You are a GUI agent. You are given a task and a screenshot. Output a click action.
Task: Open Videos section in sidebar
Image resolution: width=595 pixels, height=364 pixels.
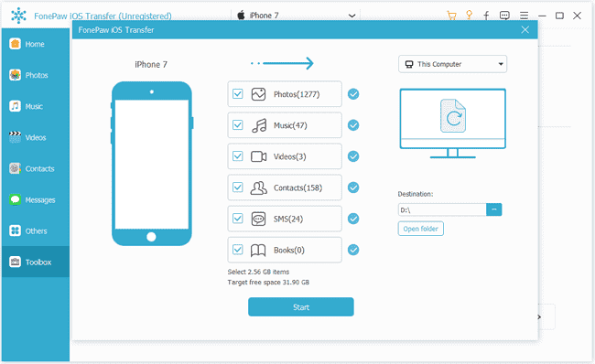(36, 137)
